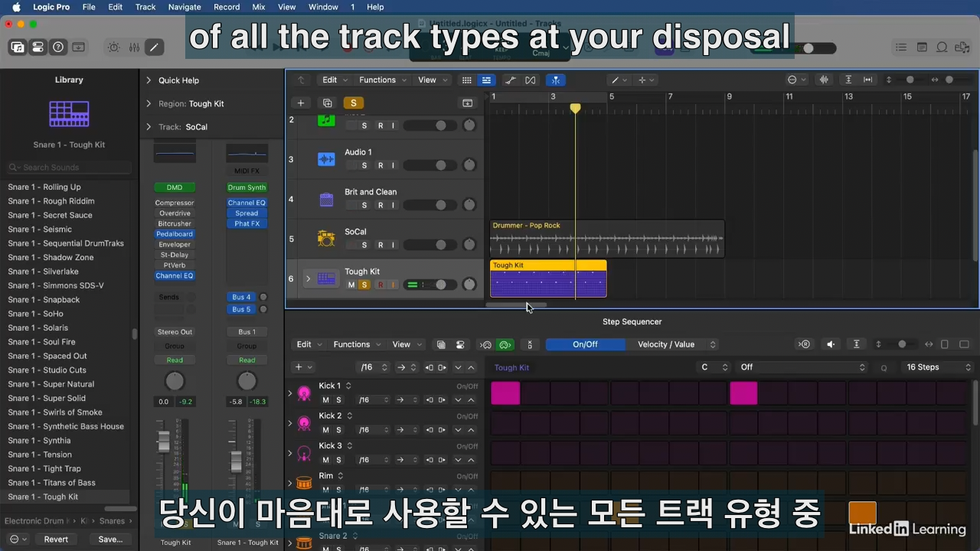The image size is (980, 551).
Task: Select the On/Off edit mode button
Action: coord(585,344)
